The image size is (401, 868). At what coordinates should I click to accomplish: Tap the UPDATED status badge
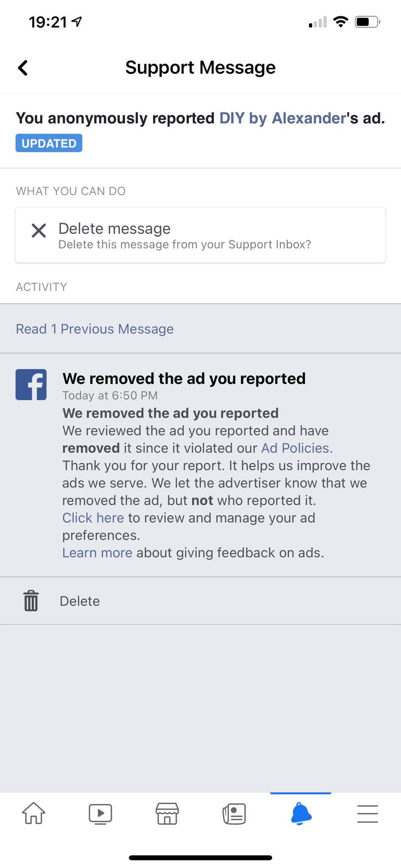pos(48,143)
